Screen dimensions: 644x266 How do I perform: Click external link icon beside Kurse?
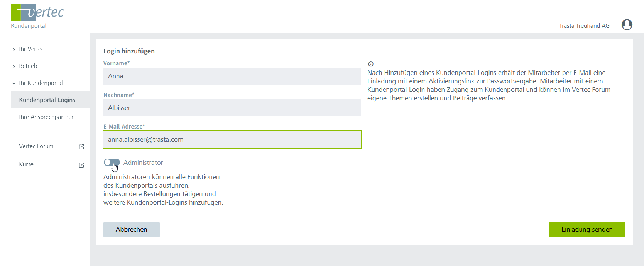point(81,165)
